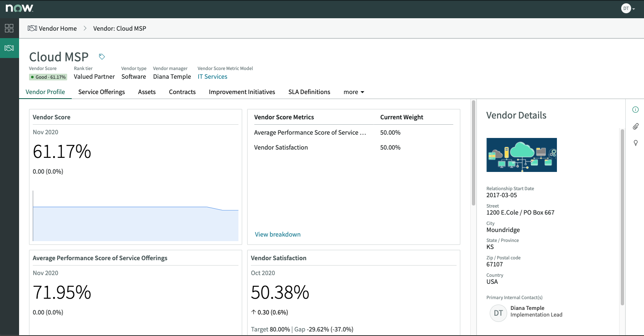Open the DT user account menu
Viewport: 644px width, 336px height.
point(627,8)
